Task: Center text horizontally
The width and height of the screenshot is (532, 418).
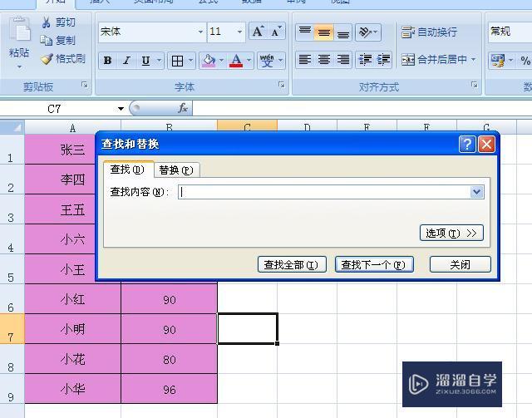Action: tap(323, 60)
